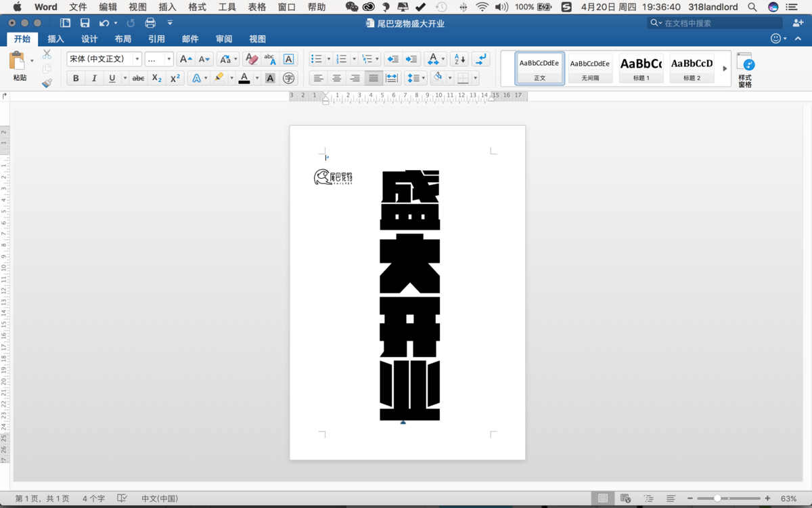The width and height of the screenshot is (812, 508).
Task: Expand the highlight color dropdown arrow
Action: click(x=231, y=79)
